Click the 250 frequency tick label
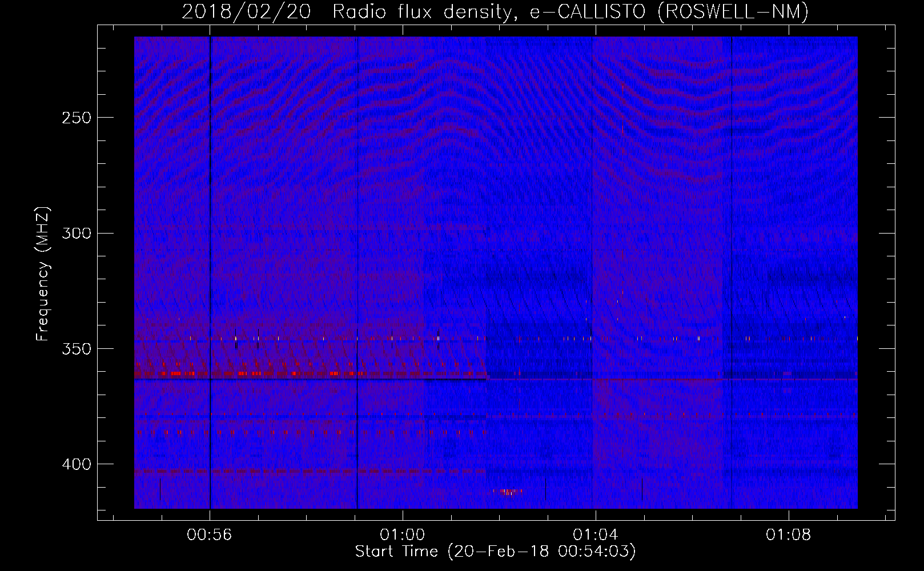The width and height of the screenshot is (924, 571). coord(77,118)
